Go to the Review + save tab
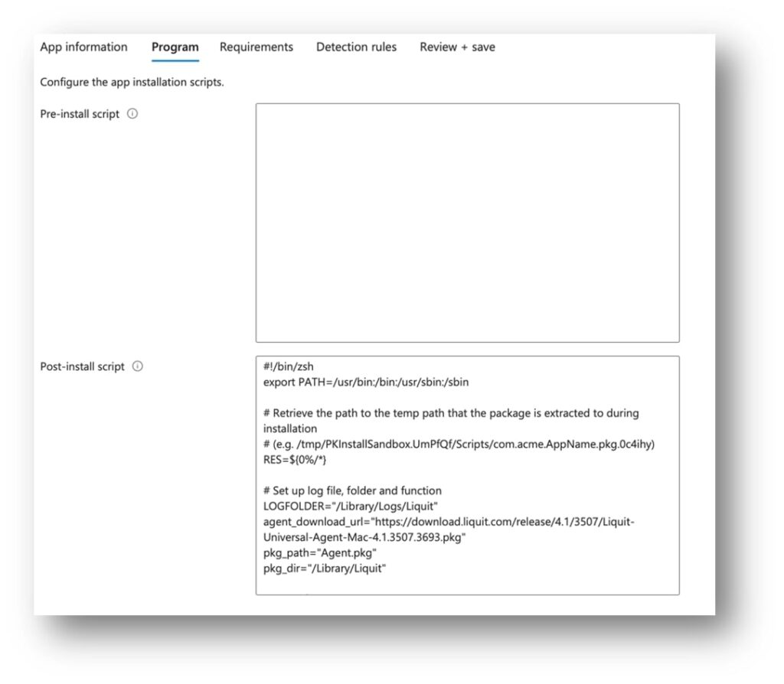 click(456, 47)
